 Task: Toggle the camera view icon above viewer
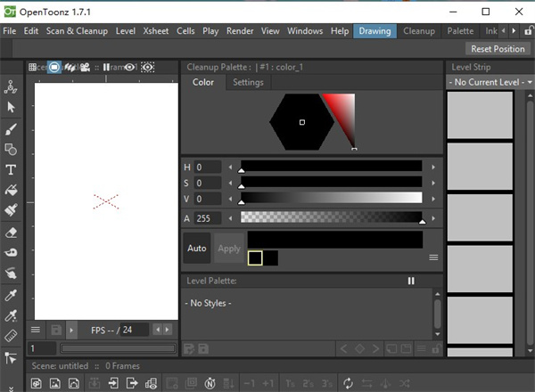click(x=85, y=67)
